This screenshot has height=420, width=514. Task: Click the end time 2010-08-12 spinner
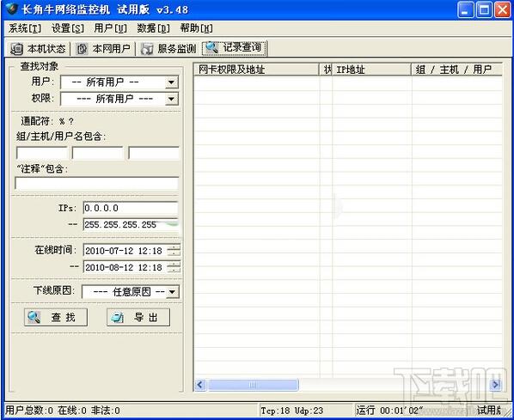click(x=174, y=267)
